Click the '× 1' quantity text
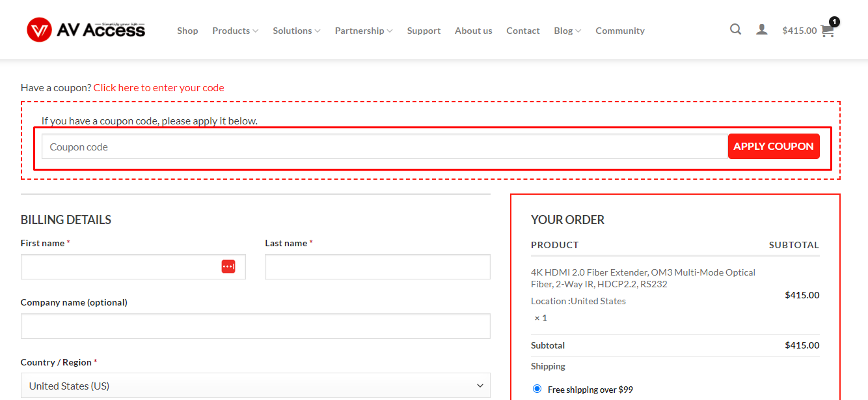This screenshot has width=868, height=400. point(541,318)
